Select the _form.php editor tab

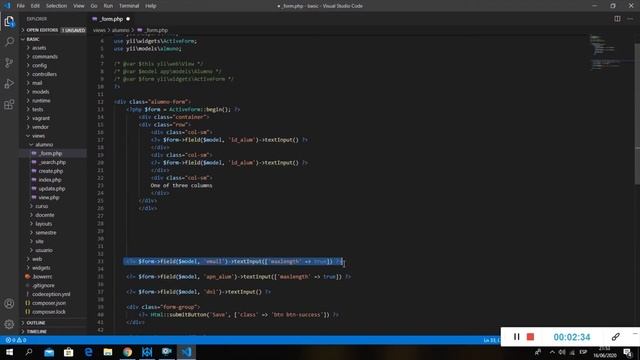(111, 19)
